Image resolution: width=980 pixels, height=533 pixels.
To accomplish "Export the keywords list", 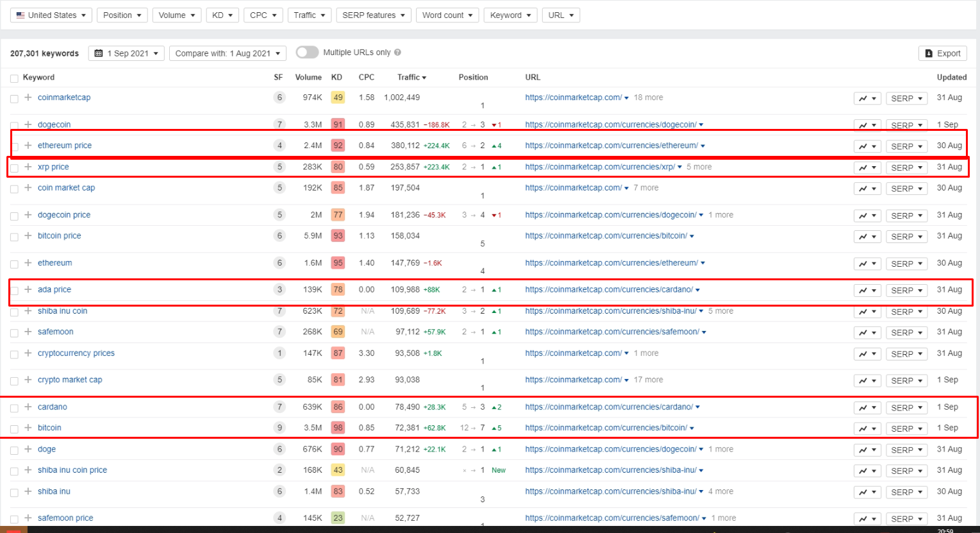I will click(x=943, y=53).
